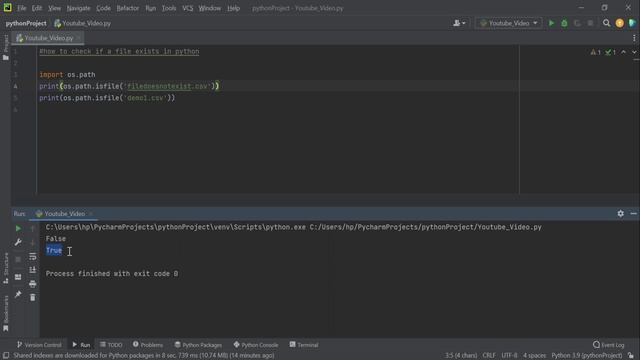The width and height of the screenshot is (640, 360).
Task: Hide the Run tool window
Action: tap(633, 213)
